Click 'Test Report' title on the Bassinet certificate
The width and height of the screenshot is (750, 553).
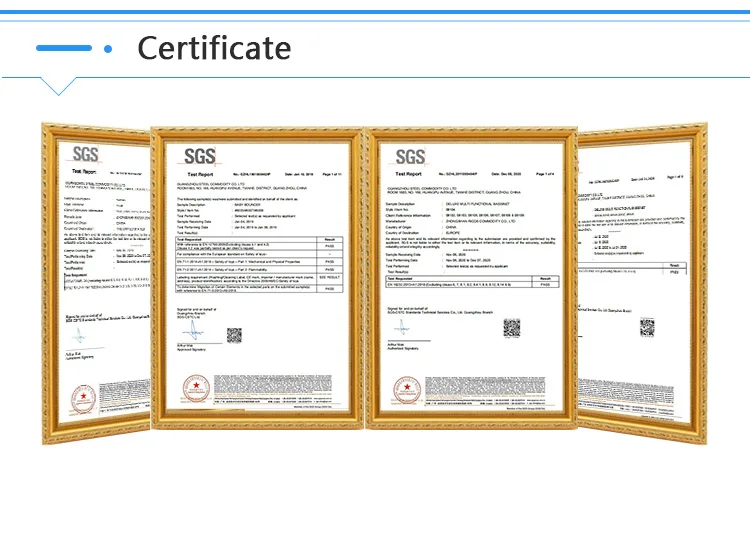408,174
